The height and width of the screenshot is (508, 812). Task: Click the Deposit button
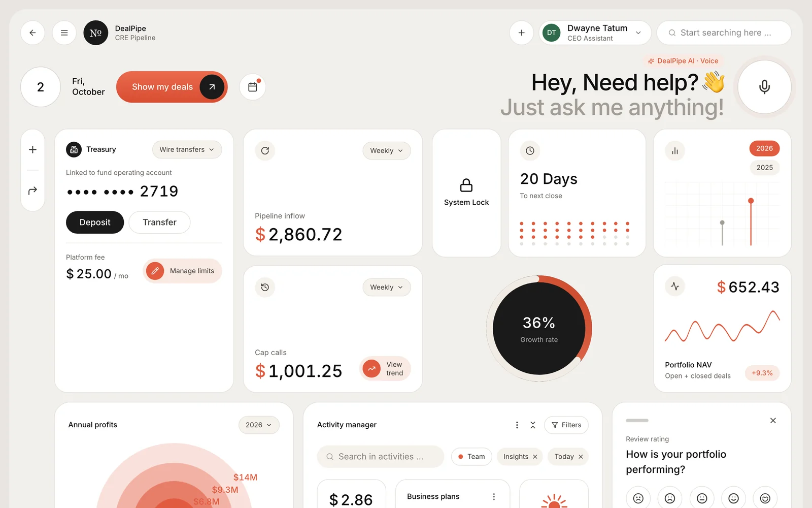click(95, 223)
